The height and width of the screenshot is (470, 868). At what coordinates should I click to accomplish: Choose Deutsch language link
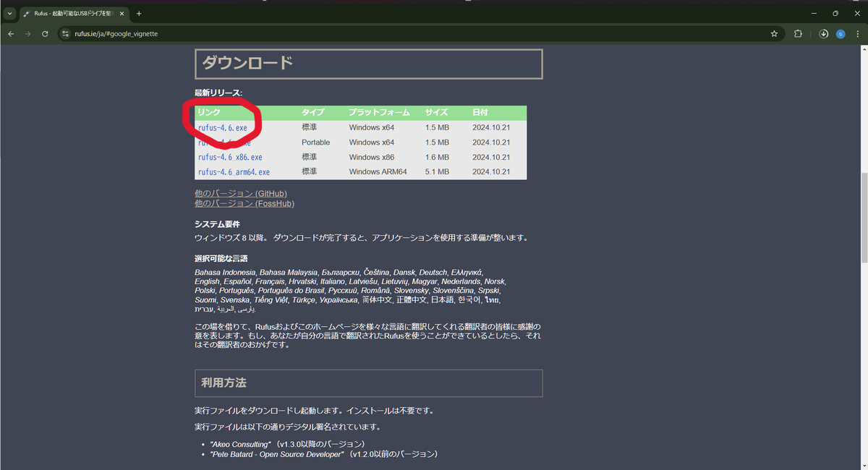(x=433, y=272)
